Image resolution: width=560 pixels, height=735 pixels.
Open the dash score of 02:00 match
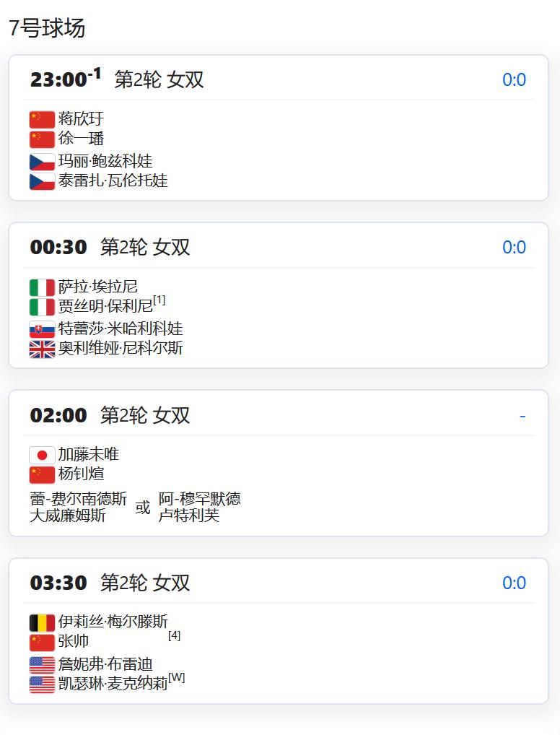tap(522, 416)
